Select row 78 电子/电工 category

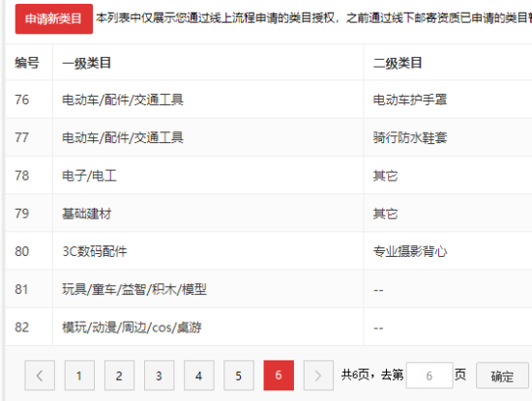[x=89, y=176]
